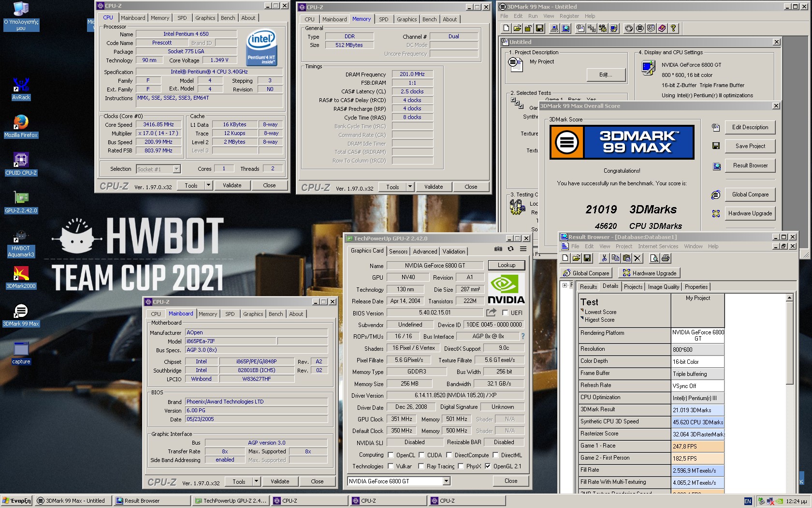Click the delete X icon in Result Browser toolbar
This screenshot has width=812, height=508.
point(637,258)
